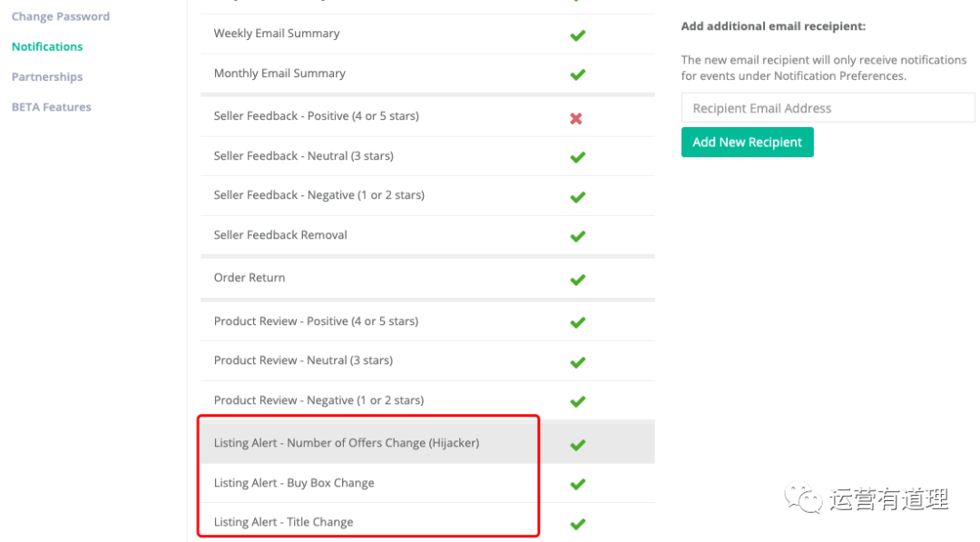Toggle Number of Offers Change checkmark
980x542 pixels.
[x=577, y=445]
